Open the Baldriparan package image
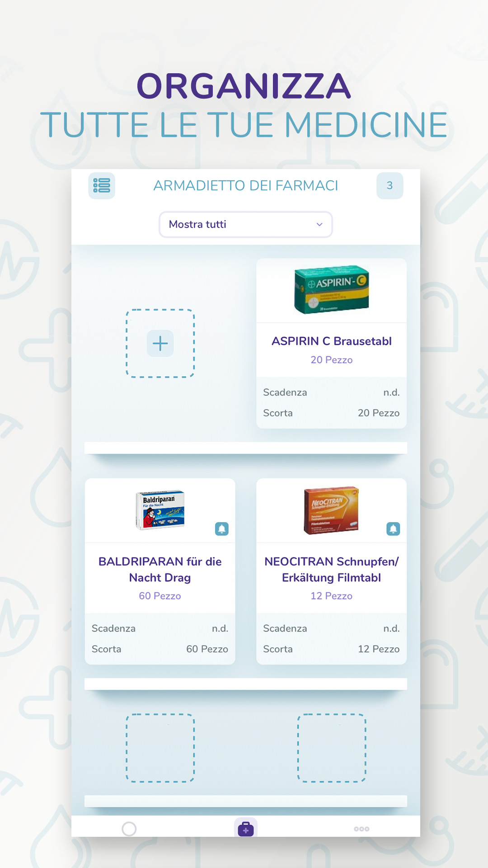The height and width of the screenshot is (868, 488). pos(160,510)
